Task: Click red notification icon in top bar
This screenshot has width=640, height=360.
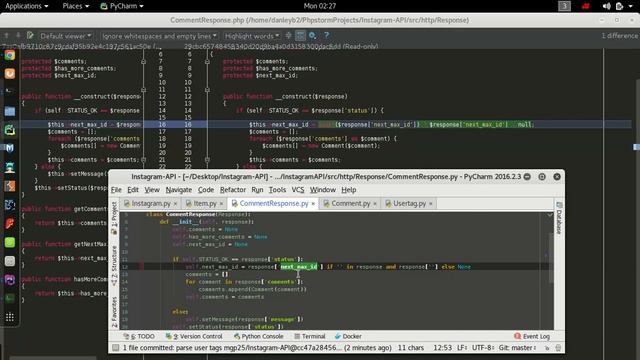Action: pyautogui.click(x=586, y=6)
